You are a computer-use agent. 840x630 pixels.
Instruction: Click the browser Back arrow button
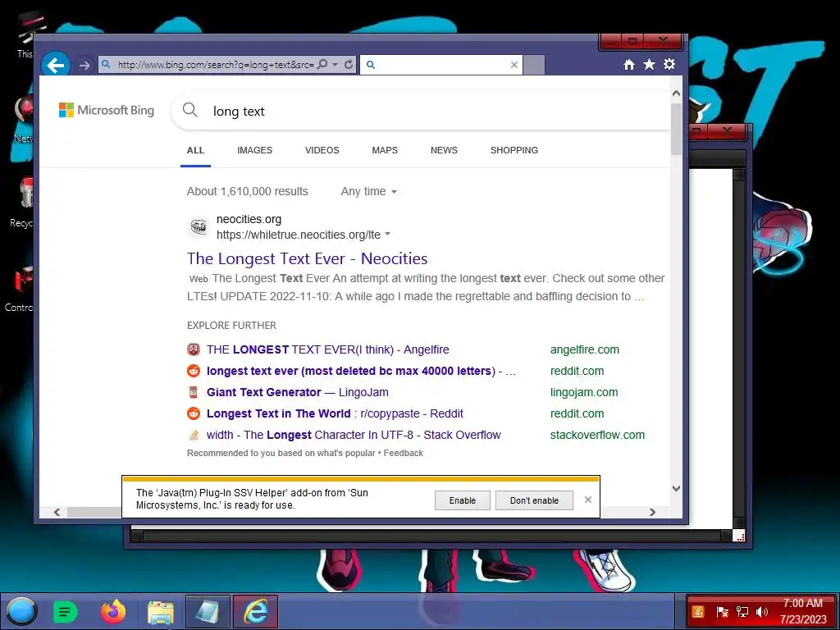pyautogui.click(x=55, y=65)
